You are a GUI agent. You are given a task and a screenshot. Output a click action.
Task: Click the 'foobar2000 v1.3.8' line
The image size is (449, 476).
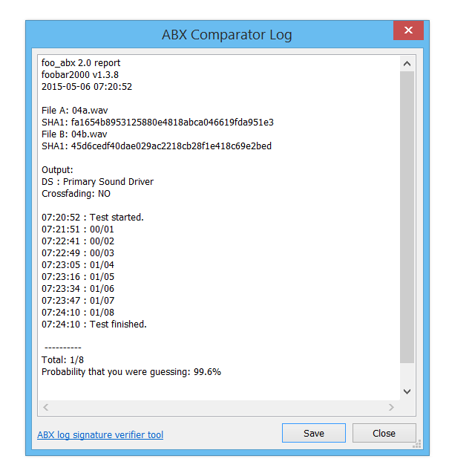[x=80, y=75]
